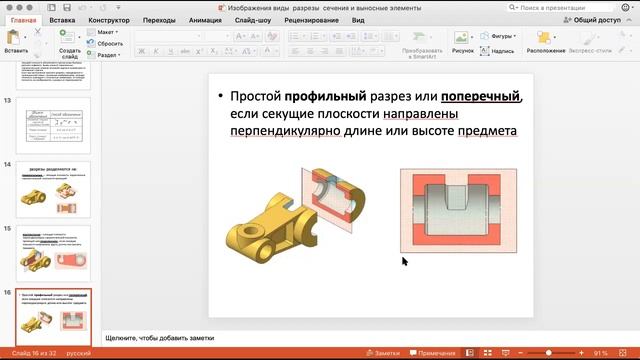Click the cut scissors icon

click(38, 32)
